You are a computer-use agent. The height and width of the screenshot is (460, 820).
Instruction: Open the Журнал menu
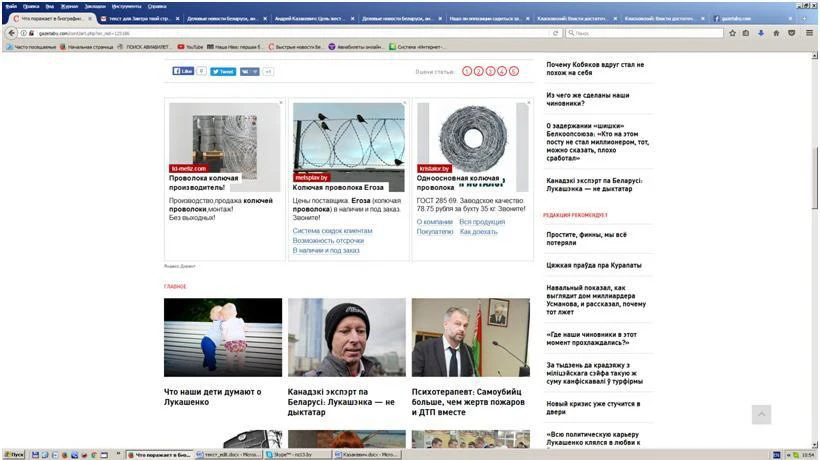pyautogui.click(x=69, y=6)
